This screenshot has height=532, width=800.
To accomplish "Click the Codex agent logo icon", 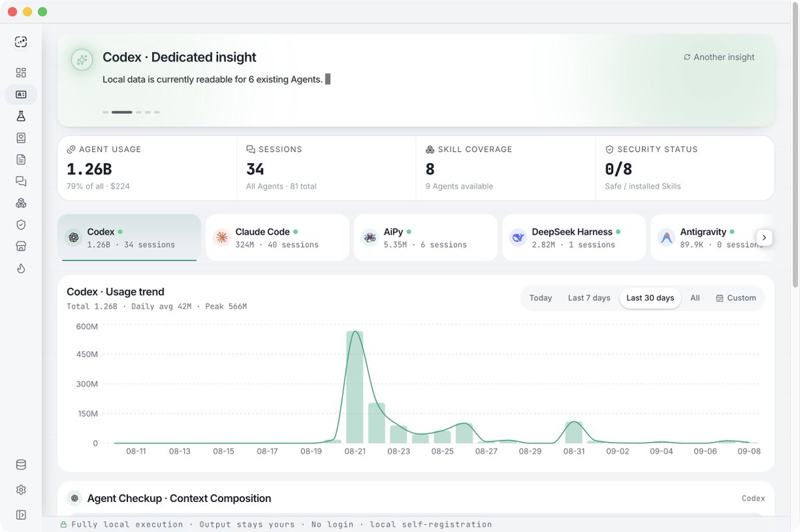I will 73,237.
